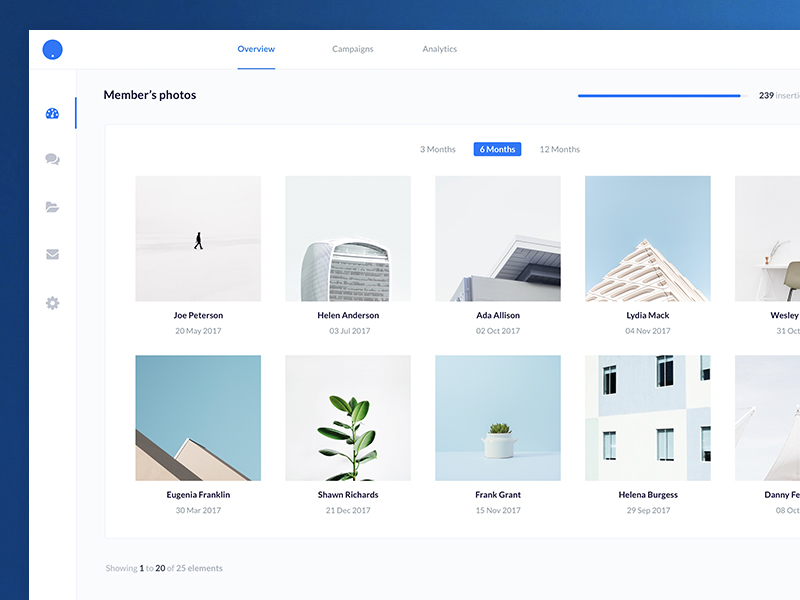Select the 12 Months filter
The width and height of the screenshot is (800, 600).
coord(559,149)
